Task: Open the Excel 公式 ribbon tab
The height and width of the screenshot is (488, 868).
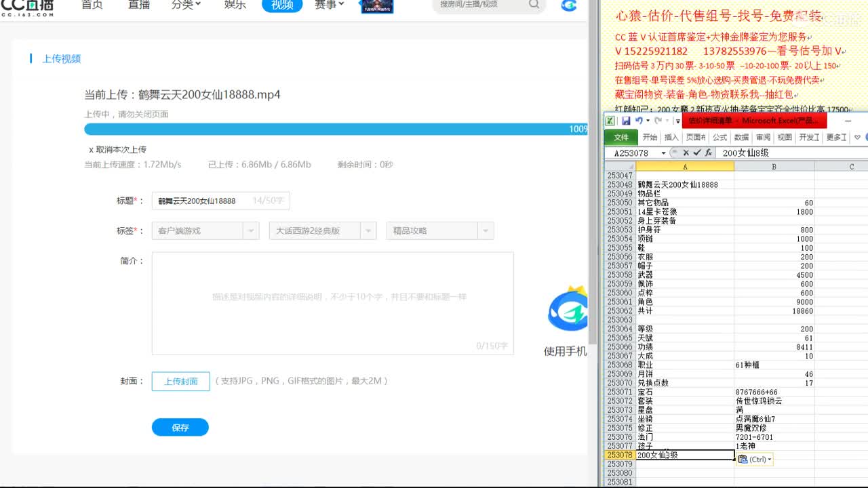Action: point(719,137)
